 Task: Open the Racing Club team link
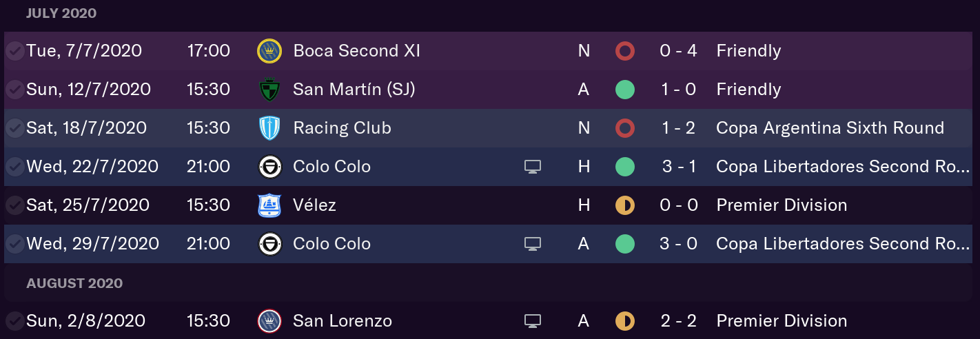pyautogui.click(x=342, y=128)
